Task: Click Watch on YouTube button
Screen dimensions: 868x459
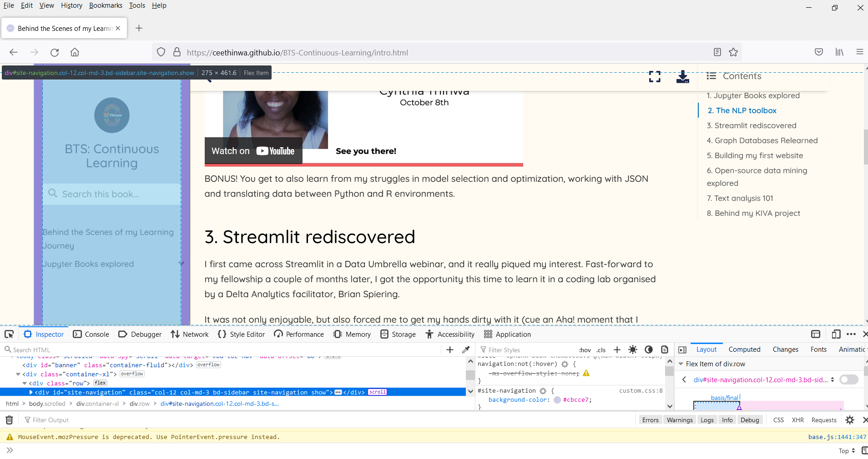Action: click(253, 151)
